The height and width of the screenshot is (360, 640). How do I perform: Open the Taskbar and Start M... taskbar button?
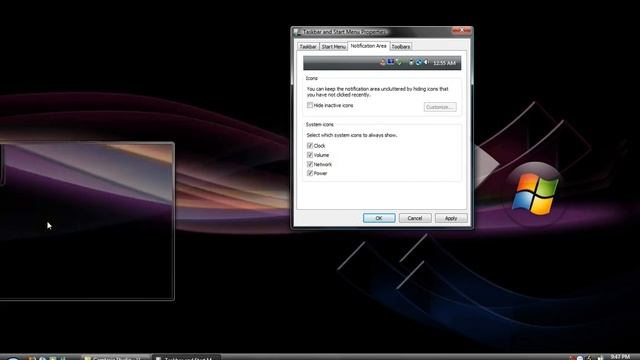tap(186, 358)
